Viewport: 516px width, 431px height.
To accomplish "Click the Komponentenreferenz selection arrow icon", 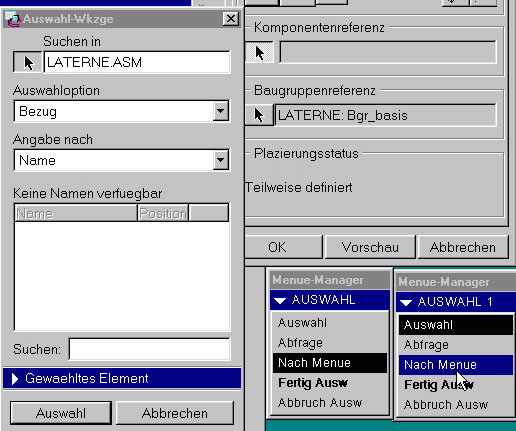I will point(259,52).
